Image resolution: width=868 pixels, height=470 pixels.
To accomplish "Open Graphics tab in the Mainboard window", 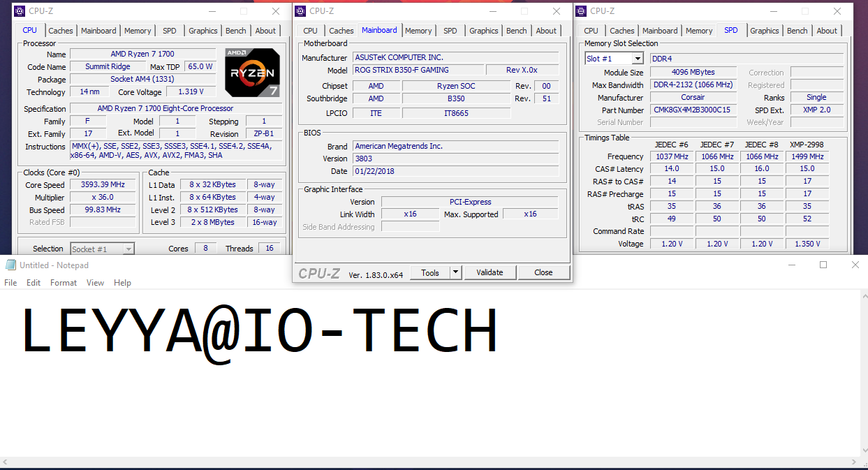I will tap(484, 31).
